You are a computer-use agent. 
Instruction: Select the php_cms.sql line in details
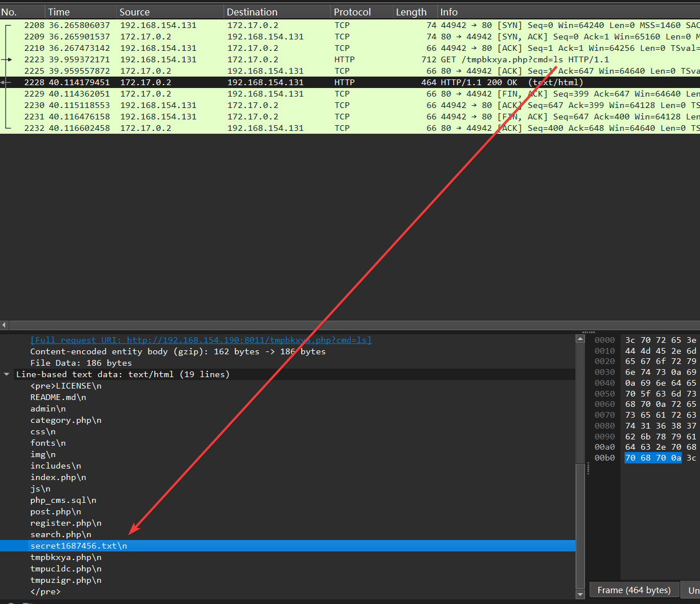[63, 500]
